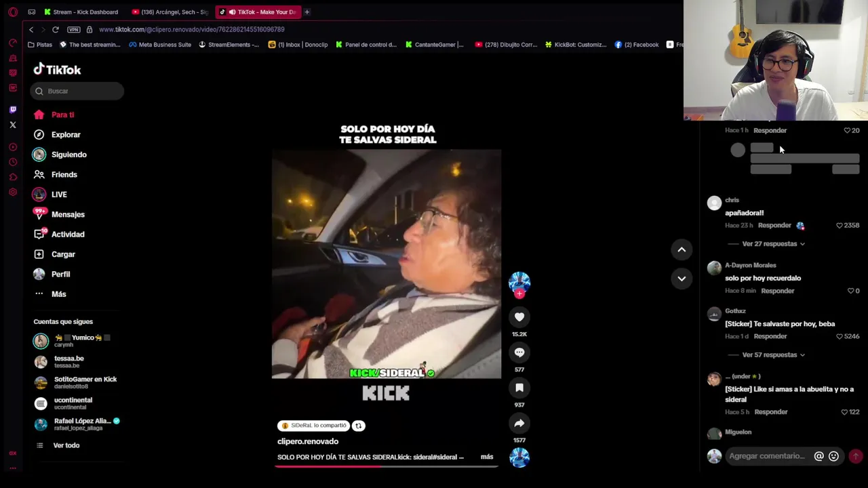Open the Opera menu logo
This screenshot has width=868, height=488.
pos(13,12)
